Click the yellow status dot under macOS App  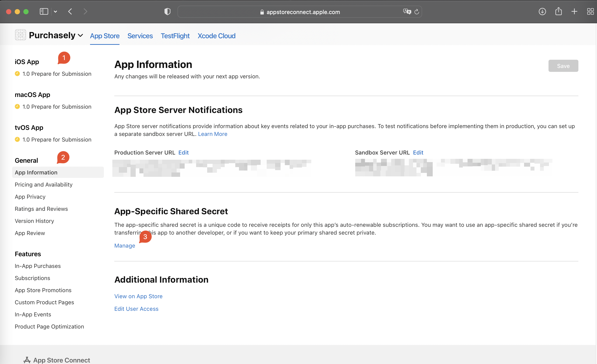(17, 106)
